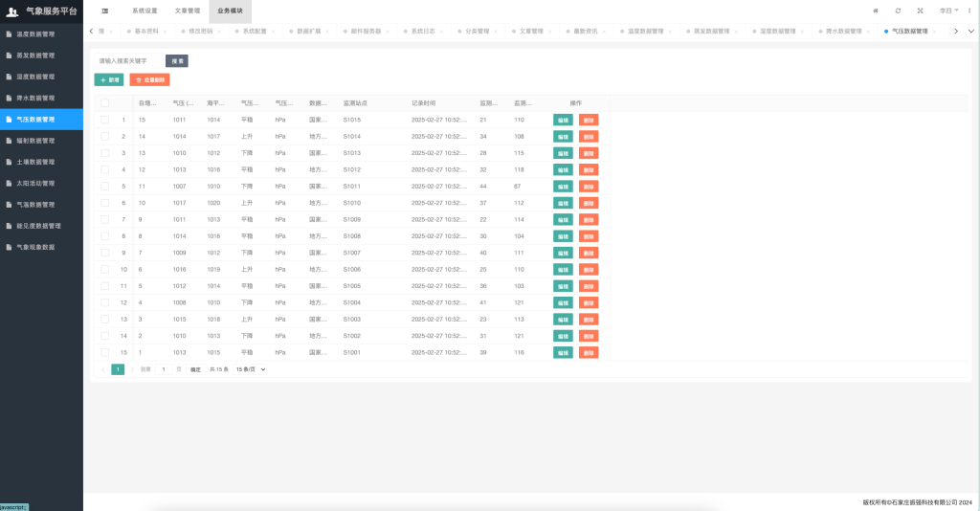Switch to the 系统设置 top menu

(145, 11)
